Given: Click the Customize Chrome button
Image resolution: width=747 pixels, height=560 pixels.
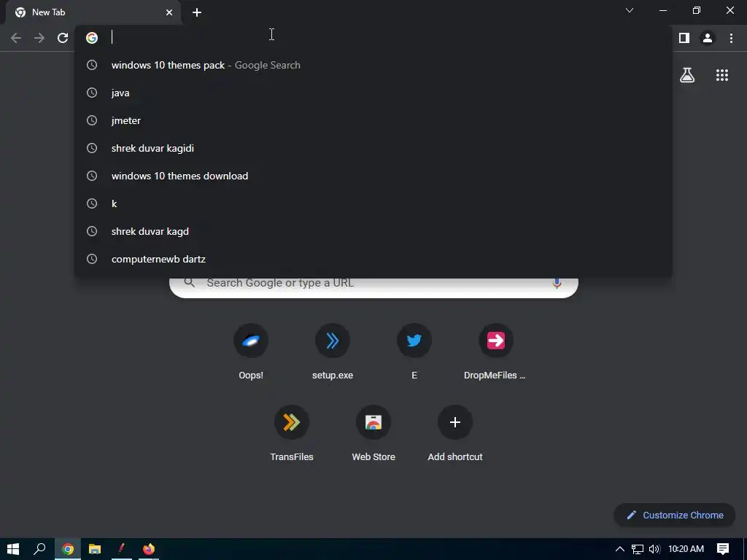Looking at the screenshot, I should [675, 516].
